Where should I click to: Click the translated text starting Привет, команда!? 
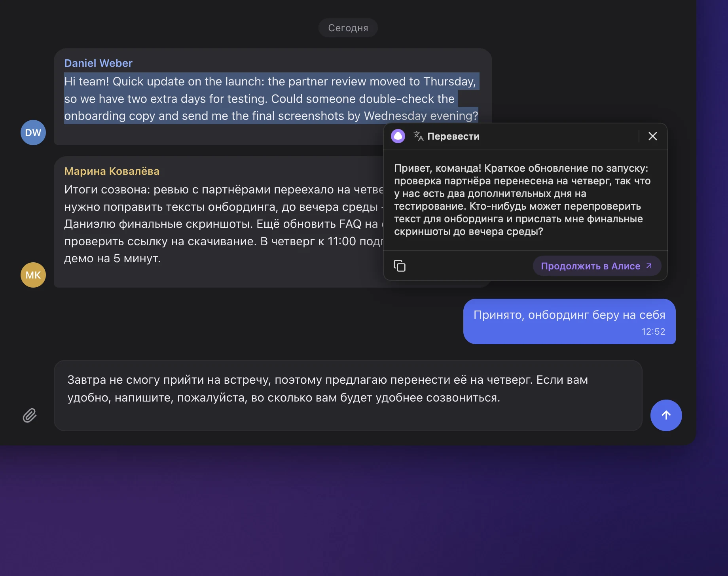point(522,200)
